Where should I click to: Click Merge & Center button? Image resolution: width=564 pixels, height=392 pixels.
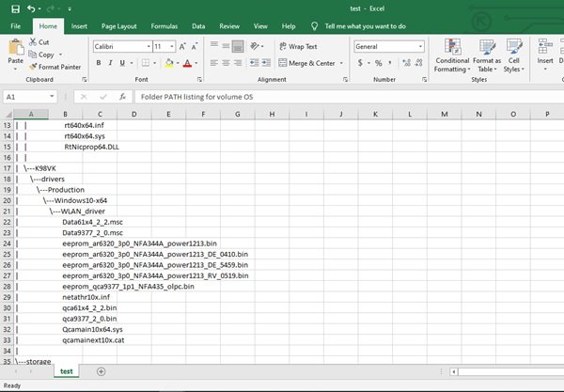[x=307, y=63]
